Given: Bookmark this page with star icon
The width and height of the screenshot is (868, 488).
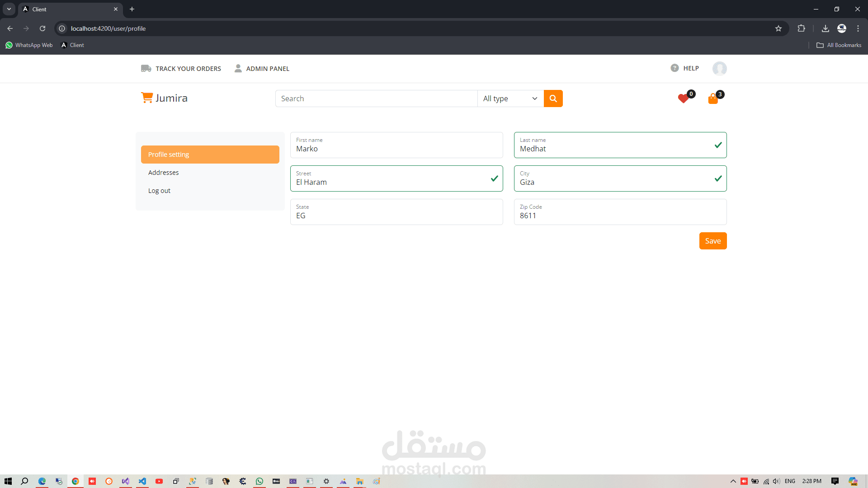Looking at the screenshot, I should pyautogui.click(x=778, y=28).
